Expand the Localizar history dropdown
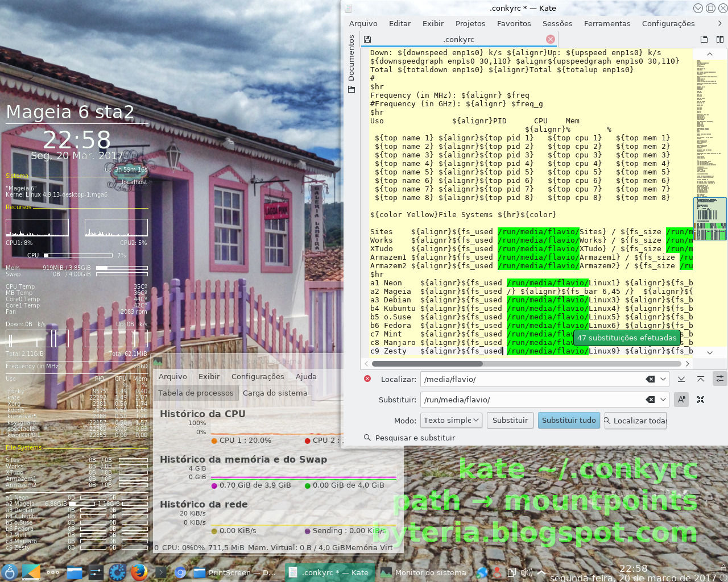The image size is (728, 582). [x=663, y=379]
